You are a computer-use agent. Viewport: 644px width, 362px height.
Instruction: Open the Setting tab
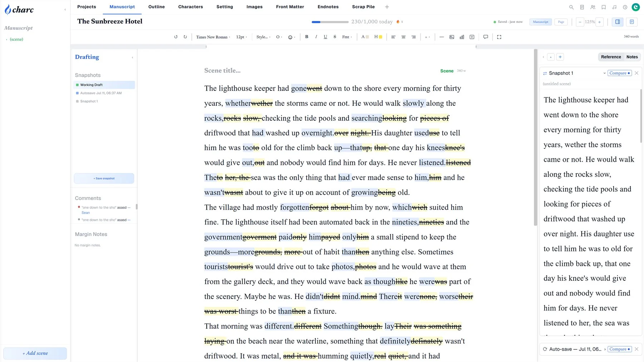tap(224, 7)
